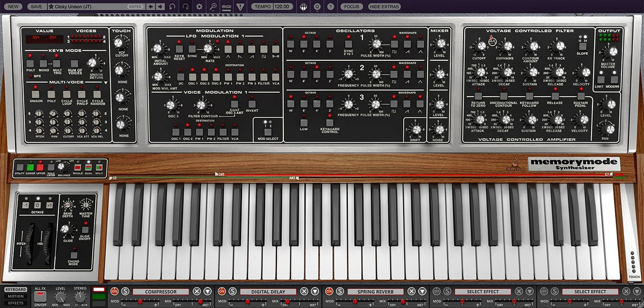
Task: Open the QWERTY Q icon in toolbar
Action: point(318,6)
